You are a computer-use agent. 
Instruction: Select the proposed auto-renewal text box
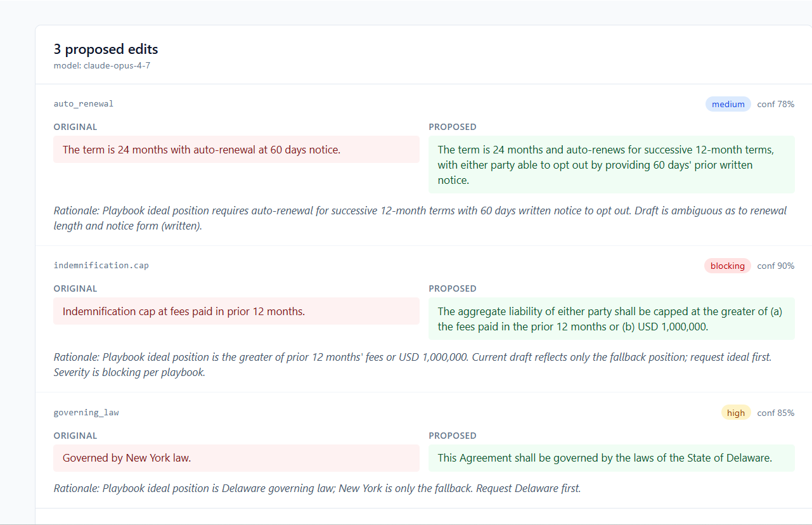[x=611, y=165]
